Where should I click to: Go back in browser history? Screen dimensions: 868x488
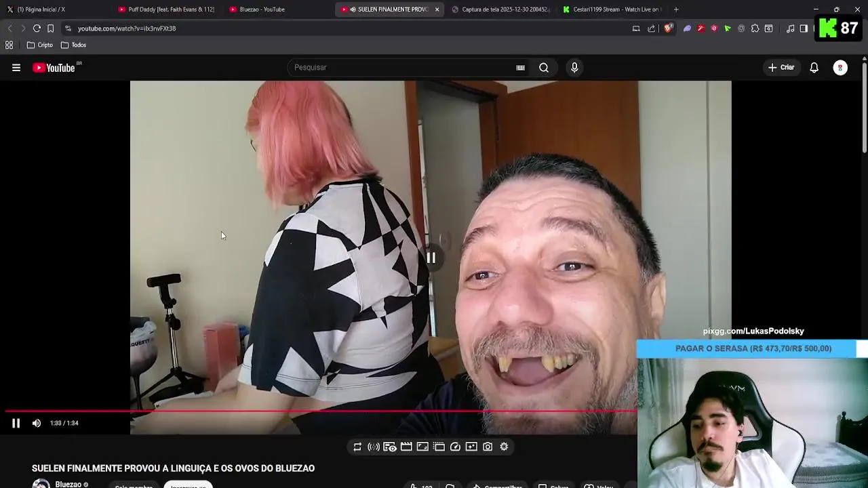click(9, 28)
